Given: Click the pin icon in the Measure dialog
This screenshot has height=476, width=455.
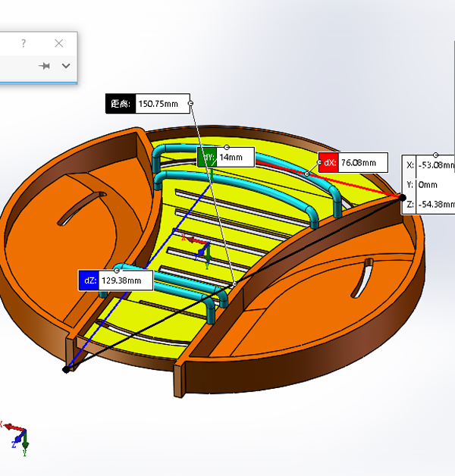Looking at the screenshot, I should 45,66.
